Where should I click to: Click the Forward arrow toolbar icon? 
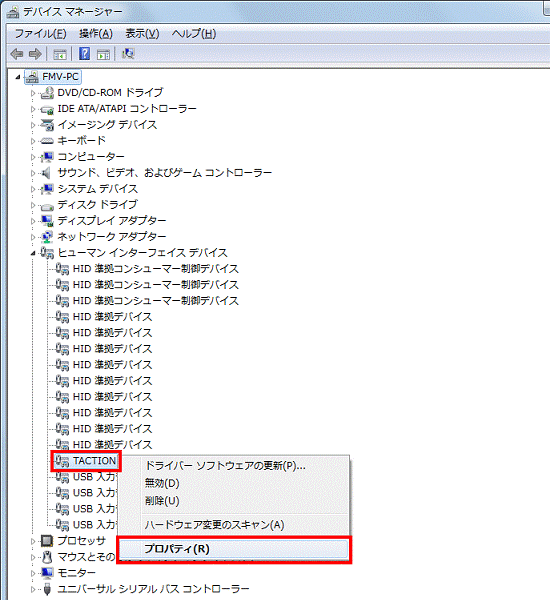35,54
